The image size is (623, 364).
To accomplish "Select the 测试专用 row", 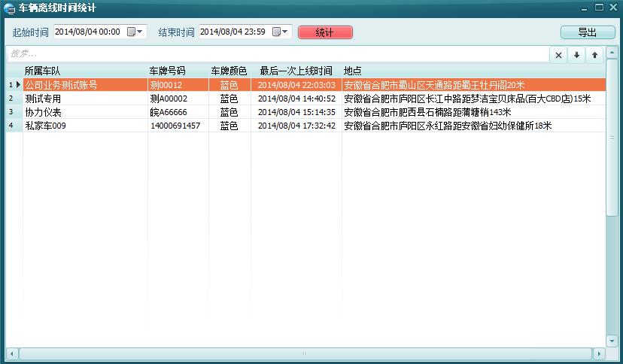I will click(43, 99).
